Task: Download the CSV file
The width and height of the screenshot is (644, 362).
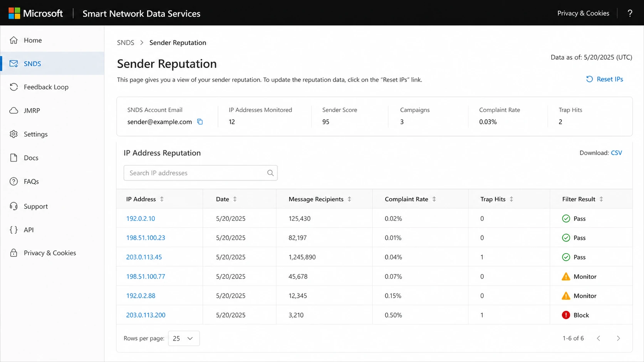Action: pyautogui.click(x=616, y=153)
